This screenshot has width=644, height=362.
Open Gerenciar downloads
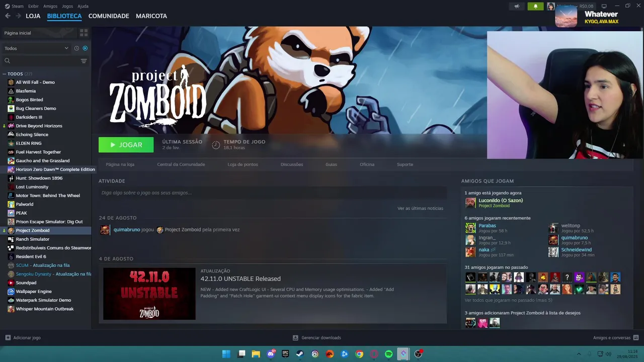coord(317,338)
